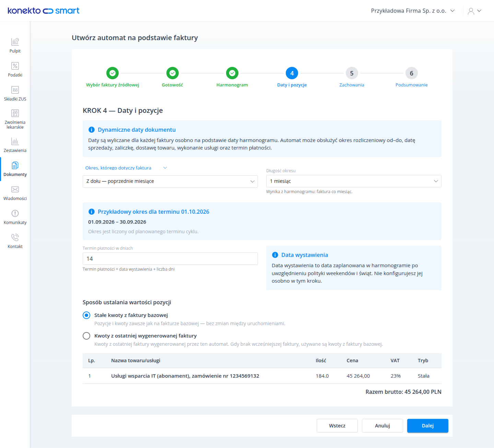
Task: Go to Podatki percent icon
Action: click(15, 66)
